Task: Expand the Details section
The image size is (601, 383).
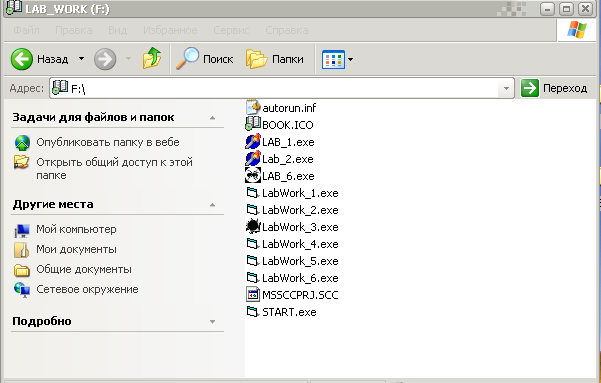Action: [x=212, y=322]
